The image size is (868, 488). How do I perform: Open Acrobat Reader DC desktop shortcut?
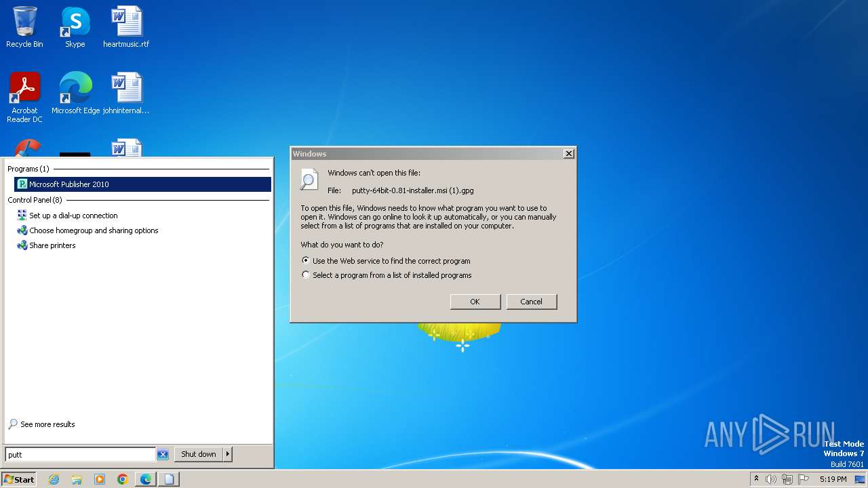pyautogui.click(x=24, y=98)
